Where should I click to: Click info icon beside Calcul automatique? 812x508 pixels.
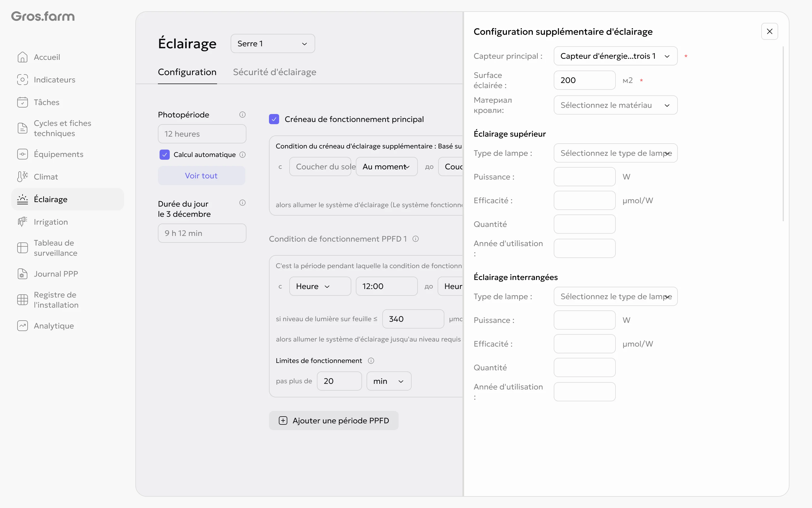(242, 155)
